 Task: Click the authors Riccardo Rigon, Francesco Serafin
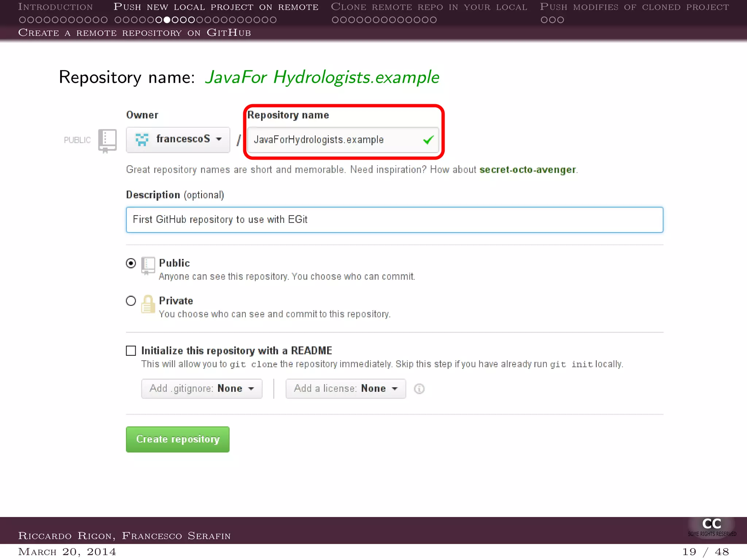click(124, 536)
